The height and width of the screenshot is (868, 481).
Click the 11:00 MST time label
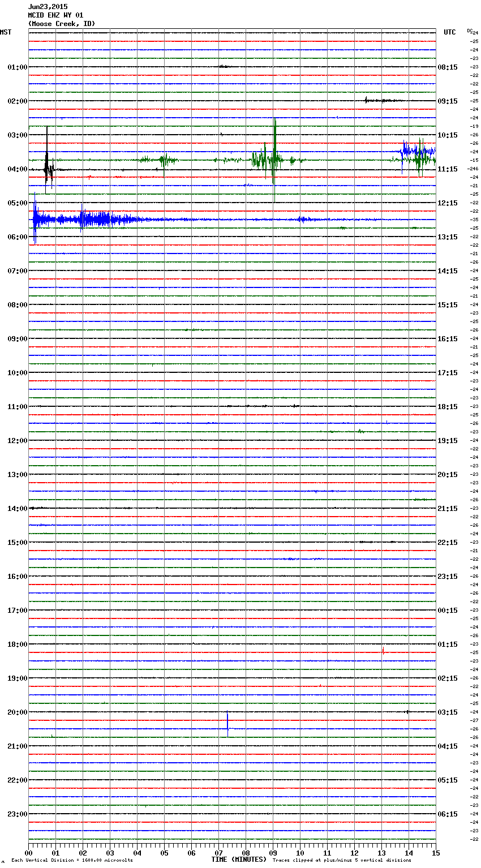tap(18, 407)
